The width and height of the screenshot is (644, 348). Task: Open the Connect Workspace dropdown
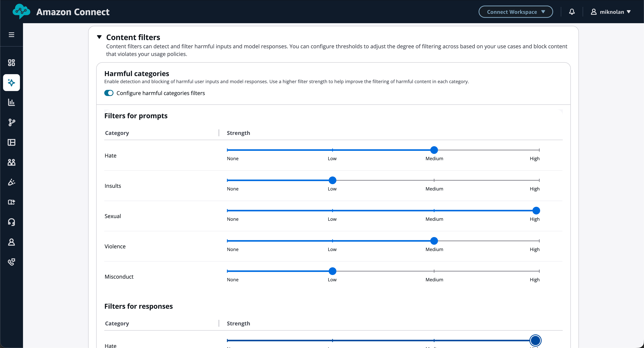(x=516, y=11)
